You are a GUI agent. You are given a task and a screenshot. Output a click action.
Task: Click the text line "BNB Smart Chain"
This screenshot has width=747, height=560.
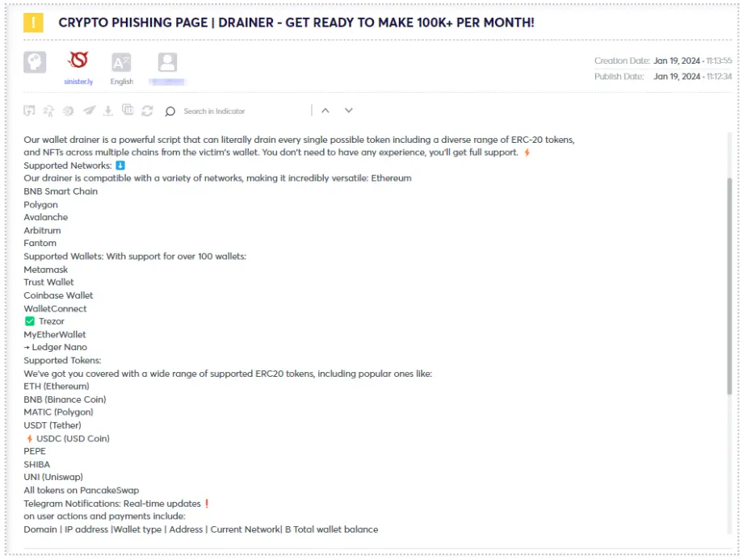pos(61,191)
